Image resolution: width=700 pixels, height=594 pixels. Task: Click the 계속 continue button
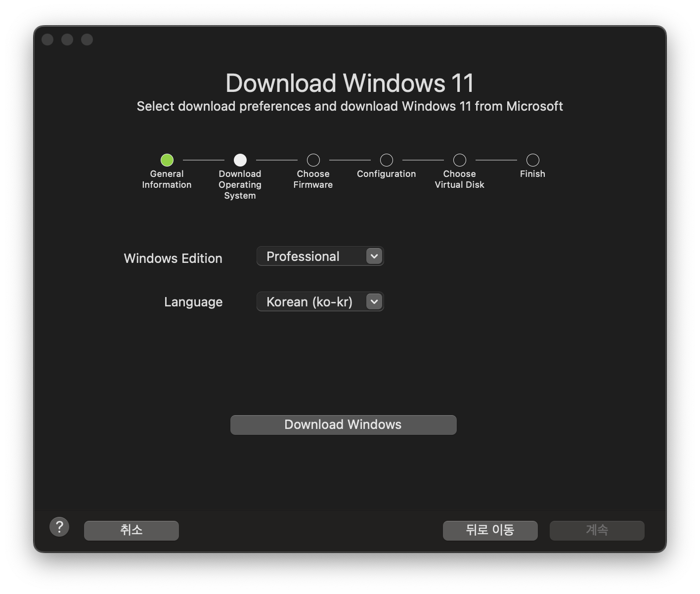(597, 530)
